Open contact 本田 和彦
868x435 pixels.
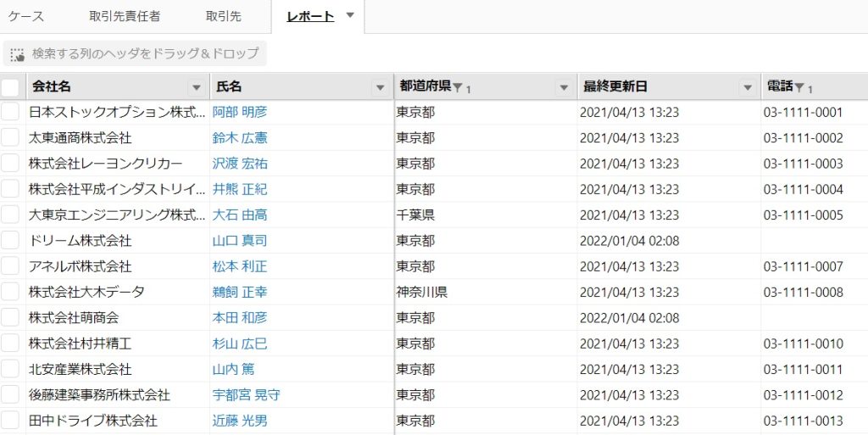tap(240, 318)
